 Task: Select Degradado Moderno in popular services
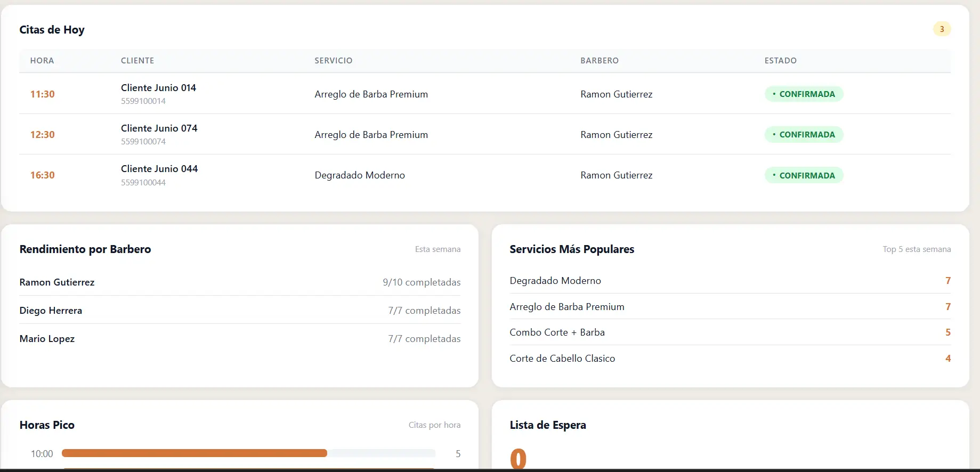(x=555, y=281)
